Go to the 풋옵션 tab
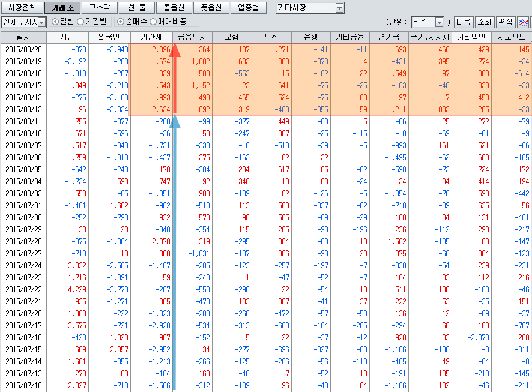This screenshot has width=532, height=392. point(211,8)
